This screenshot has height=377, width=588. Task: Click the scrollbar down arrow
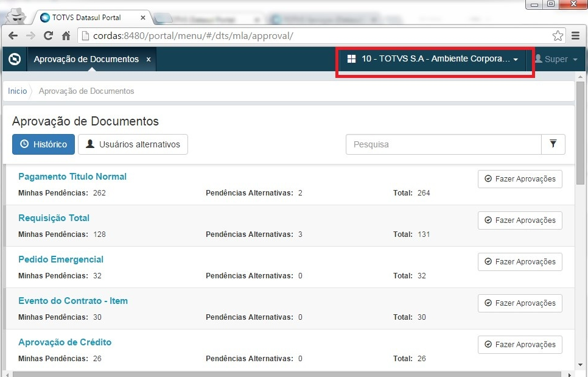pos(581,365)
